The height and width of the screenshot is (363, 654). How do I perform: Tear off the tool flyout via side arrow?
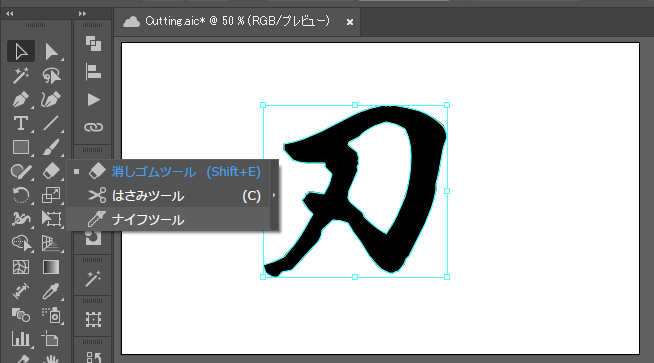click(x=274, y=195)
